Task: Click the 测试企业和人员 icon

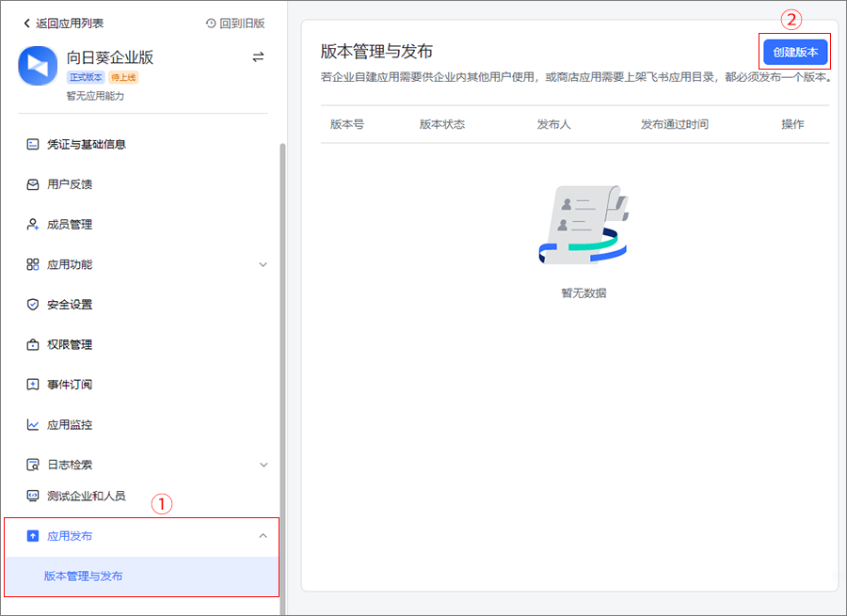Action: pos(33,496)
